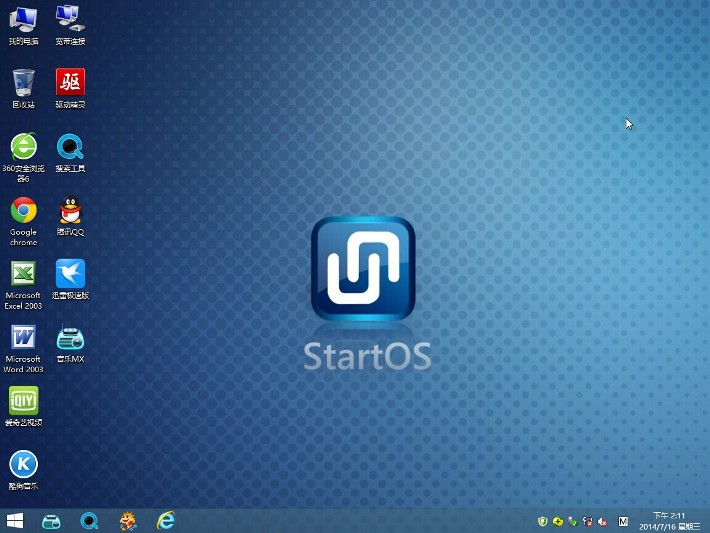Open the radio music app in taskbar
This screenshot has width=710, height=533.
pyautogui.click(x=51, y=521)
